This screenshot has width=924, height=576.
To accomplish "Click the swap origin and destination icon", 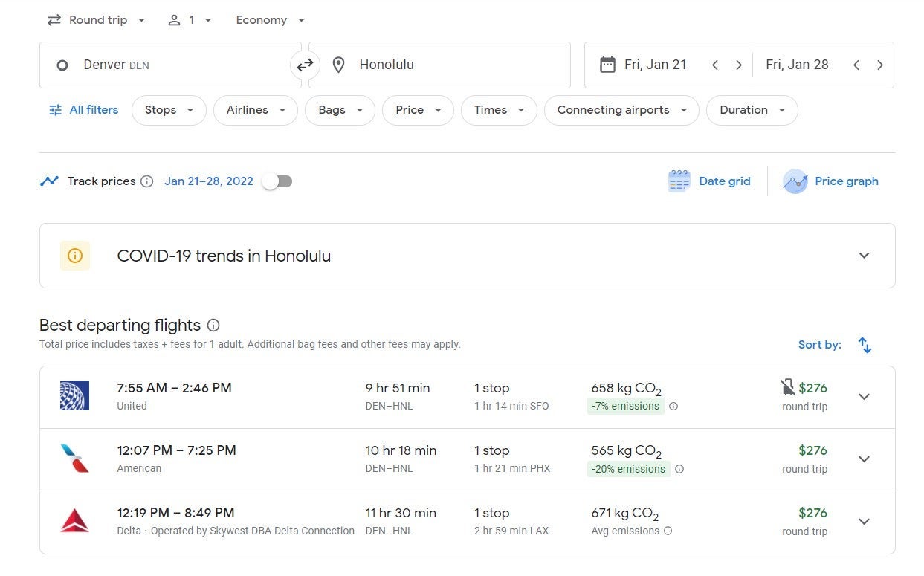I will point(305,65).
